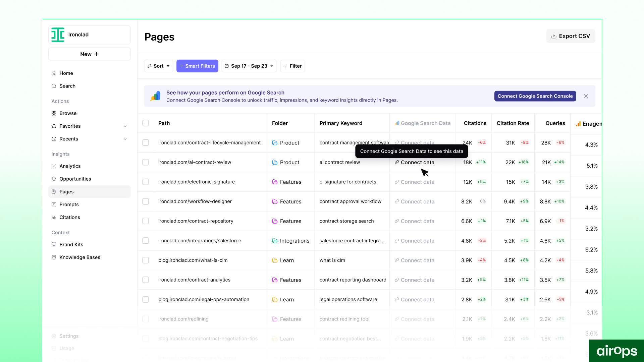Click the Opportunities lightbulb icon in sidebar

(x=54, y=179)
